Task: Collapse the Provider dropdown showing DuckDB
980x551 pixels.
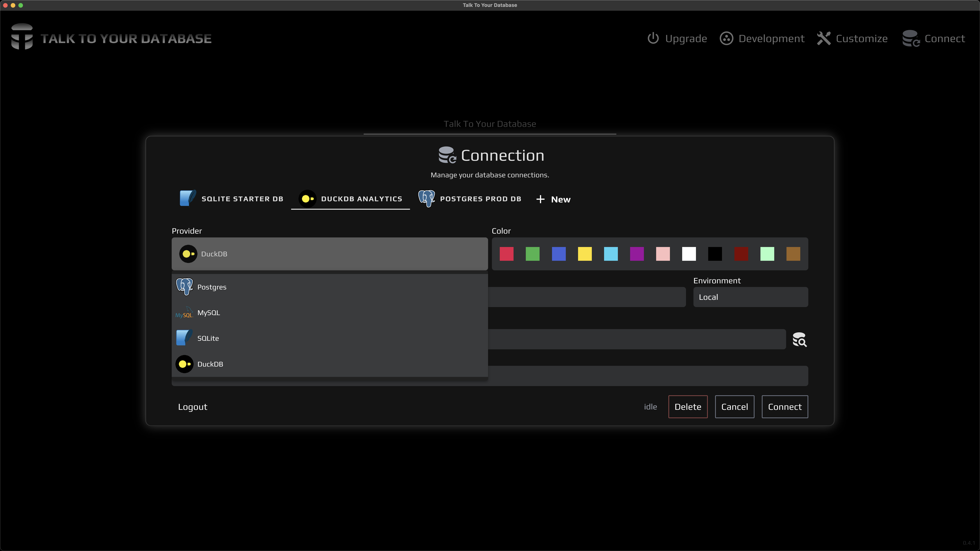Action: click(x=329, y=254)
